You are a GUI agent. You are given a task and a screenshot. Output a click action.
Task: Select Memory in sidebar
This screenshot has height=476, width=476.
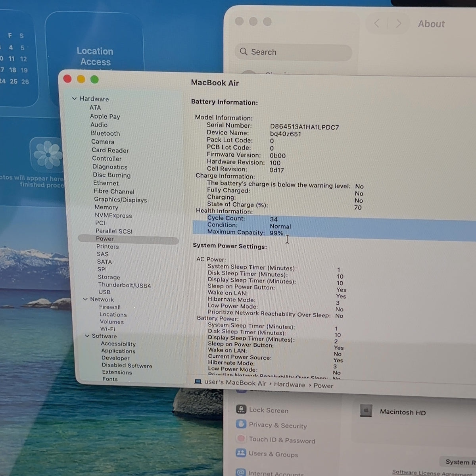tap(106, 207)
